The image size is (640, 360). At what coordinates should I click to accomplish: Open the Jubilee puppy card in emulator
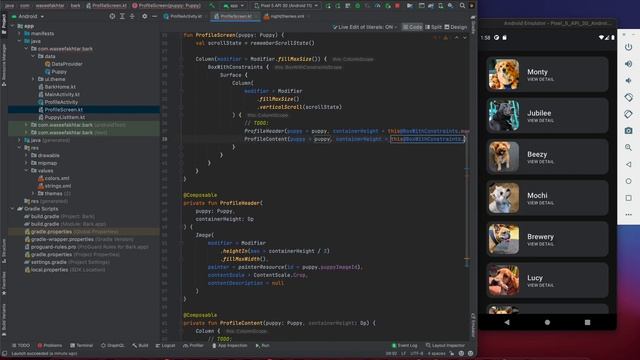click(x=547, y=116)
